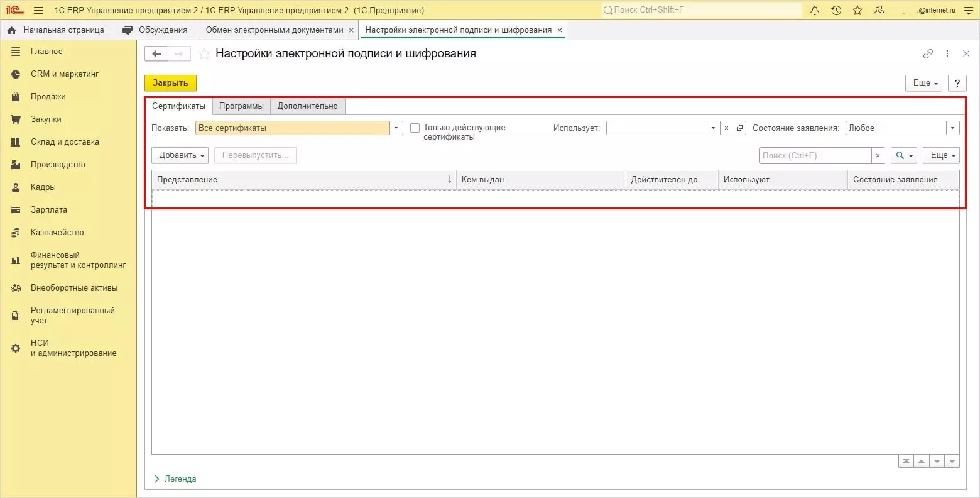Open the Обсуждения tab
The image size is (980, 498).
tap(156, 30)
